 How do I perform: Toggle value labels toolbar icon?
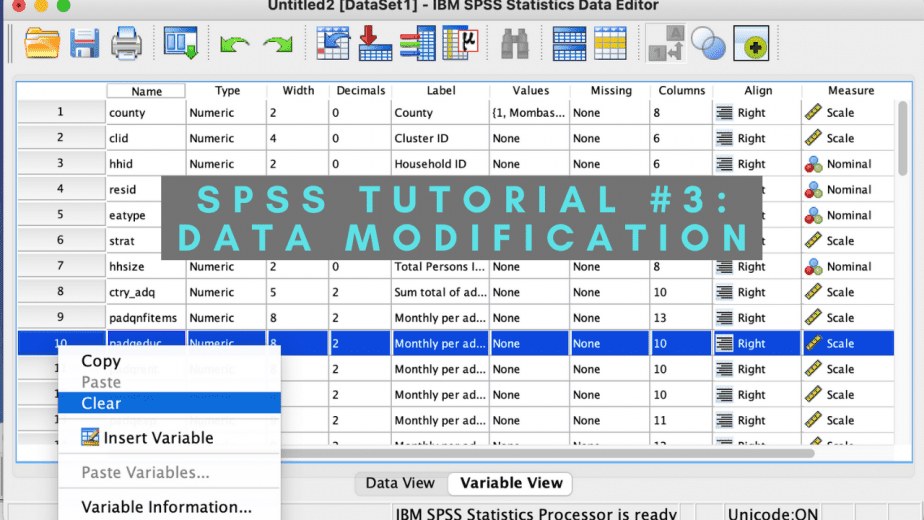coord(666,43)
